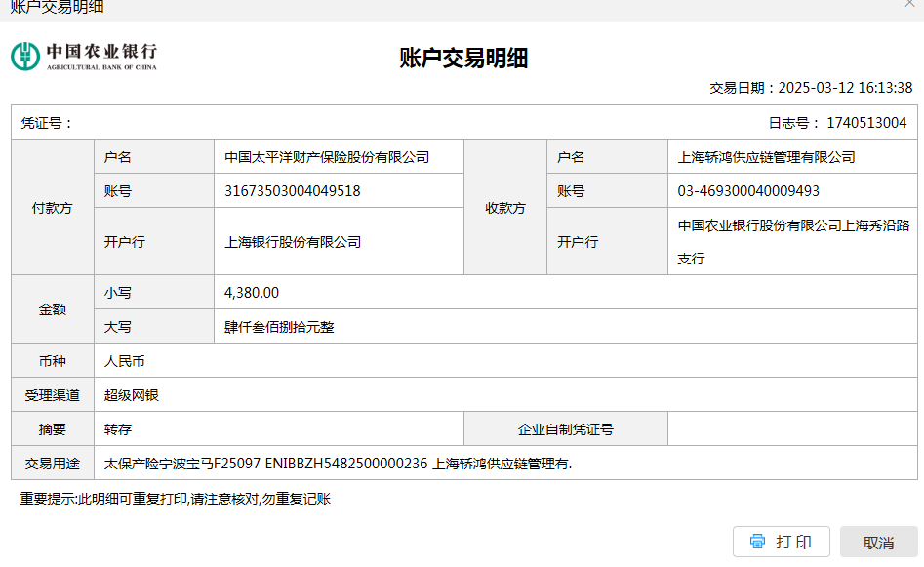The height and width of the screenshot is (567, 924).
Task: Click the currency value 人民币
Action: point(125,361)
